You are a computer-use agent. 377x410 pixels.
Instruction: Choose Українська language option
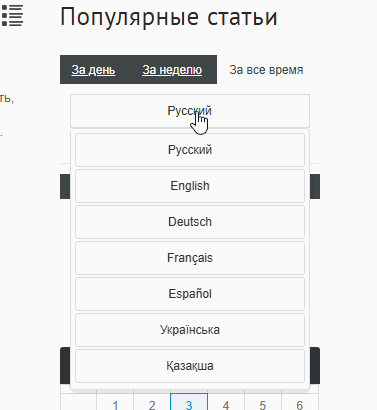tap(190, 330)
